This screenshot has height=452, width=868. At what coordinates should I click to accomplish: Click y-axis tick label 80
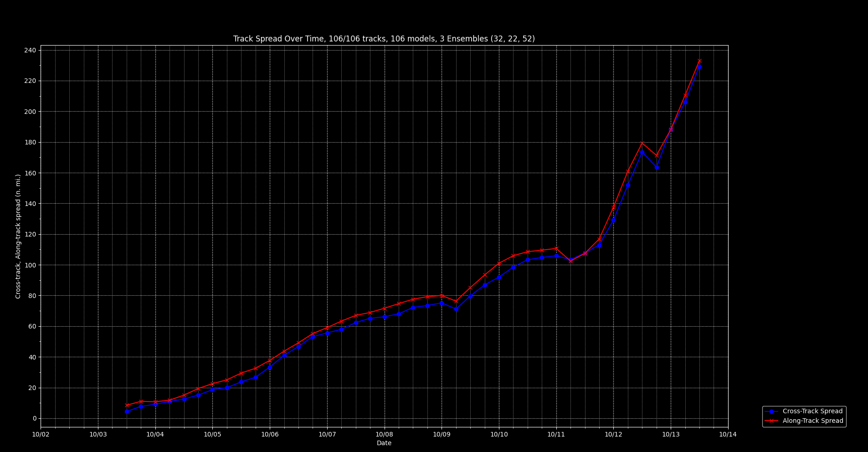tap(32, 296)
